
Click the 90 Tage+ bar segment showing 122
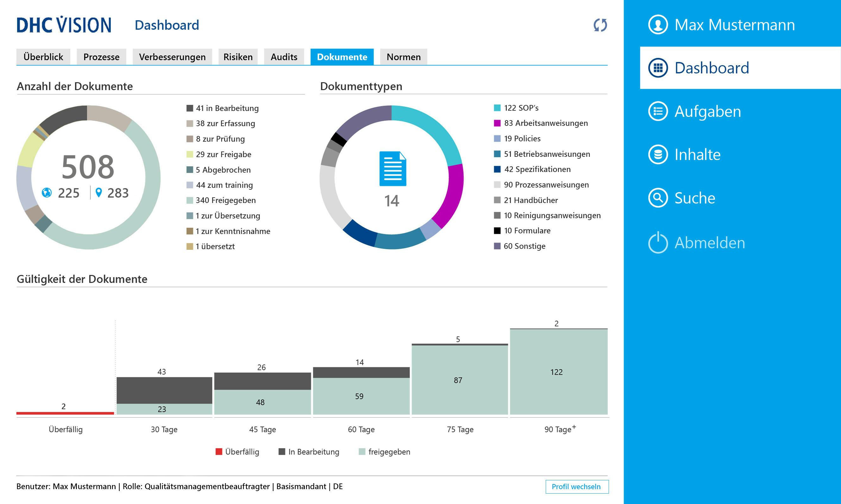(x=556, y=372)
